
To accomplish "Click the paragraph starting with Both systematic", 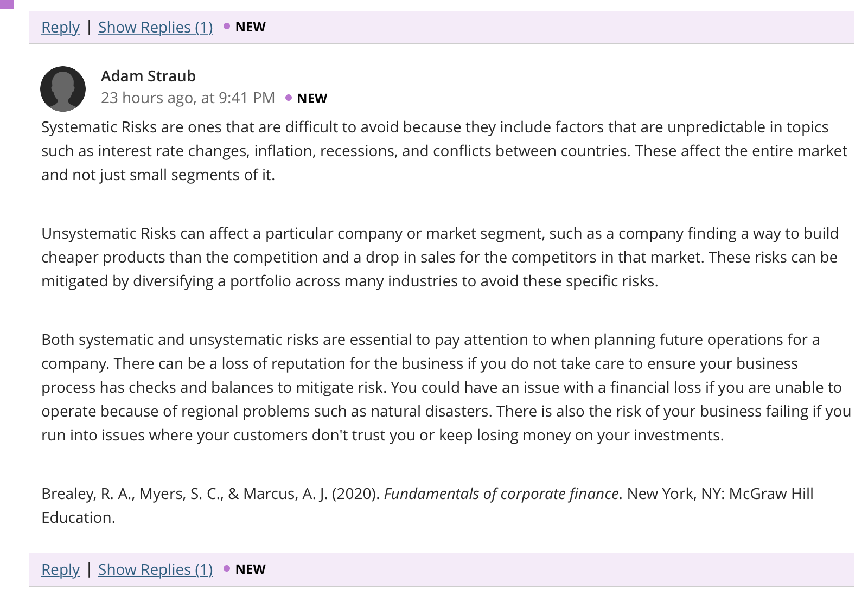I will coord(446,387).
